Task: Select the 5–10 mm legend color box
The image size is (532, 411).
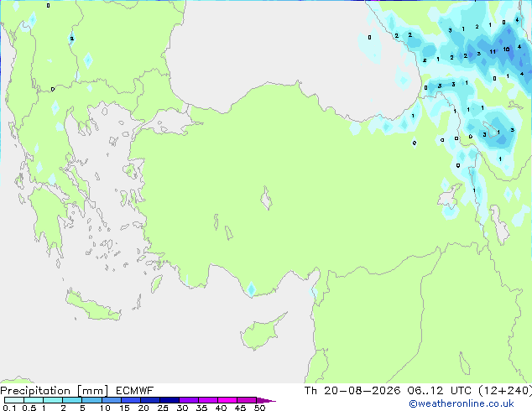Action: click(91, 400)
